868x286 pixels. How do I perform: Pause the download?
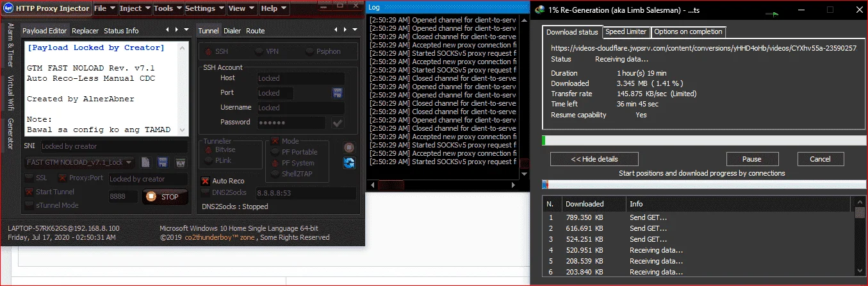(x=752, y=159)
